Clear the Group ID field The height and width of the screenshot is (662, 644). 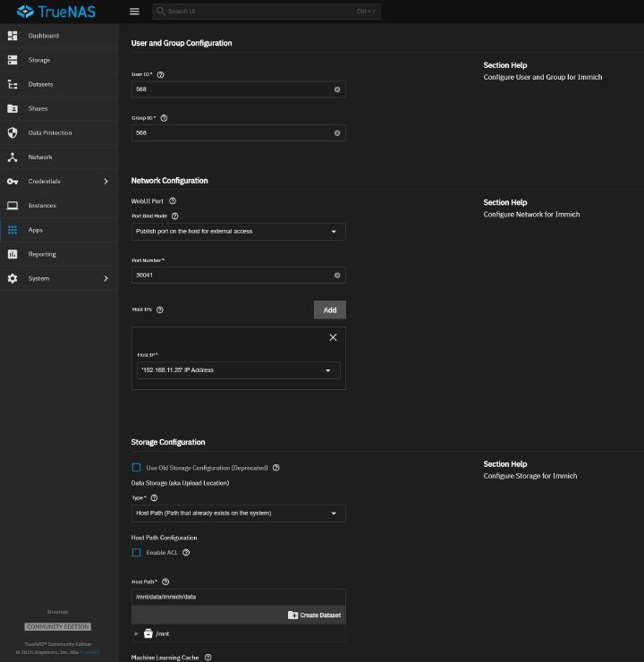click(337, 133)
